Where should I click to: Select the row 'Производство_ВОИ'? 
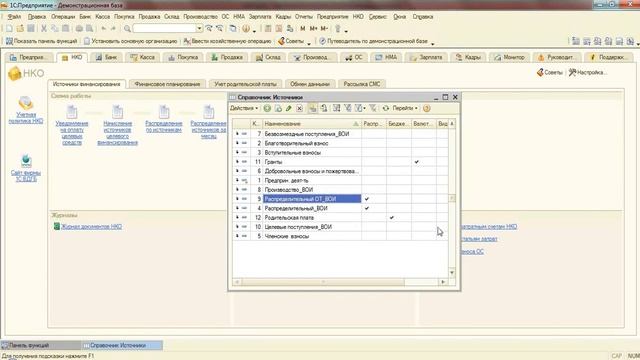tap(340, 190)
